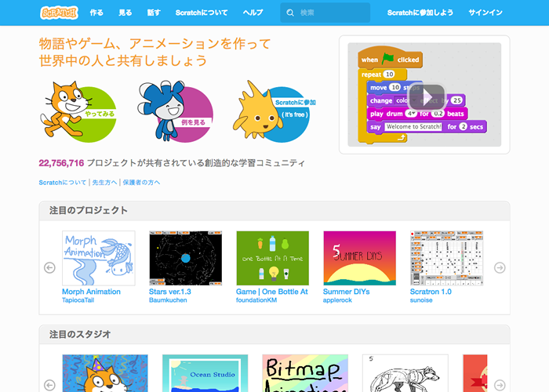Open the wolf sketch studio thumbnail
This screenshot has height=392, width=549.
[x=405, y=373]
